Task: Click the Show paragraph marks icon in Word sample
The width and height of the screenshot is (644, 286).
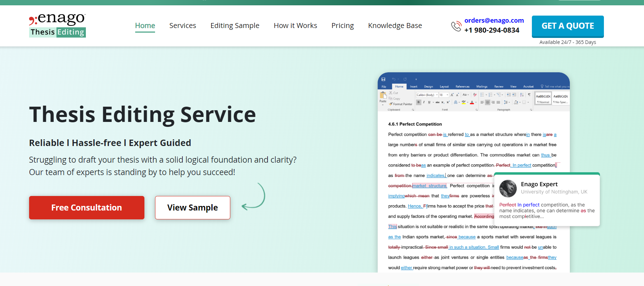Action: point(529,95)
